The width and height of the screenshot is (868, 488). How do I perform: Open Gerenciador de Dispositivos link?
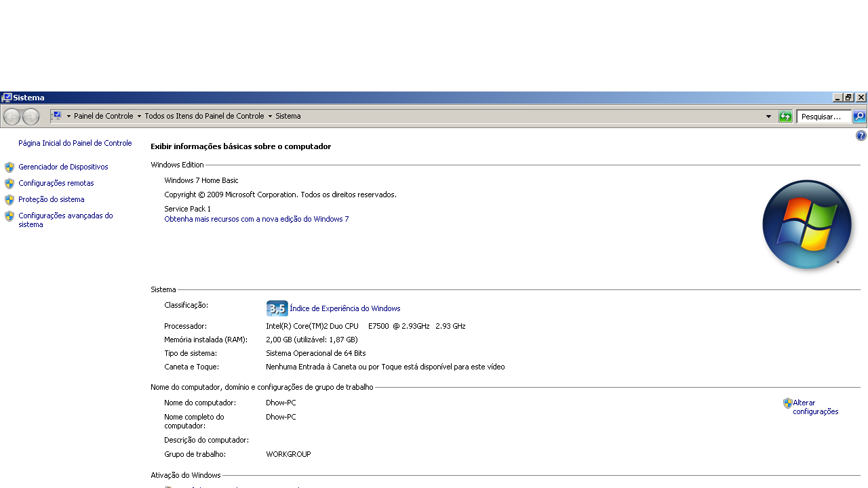pyautogui.click(x=63, y=167)
